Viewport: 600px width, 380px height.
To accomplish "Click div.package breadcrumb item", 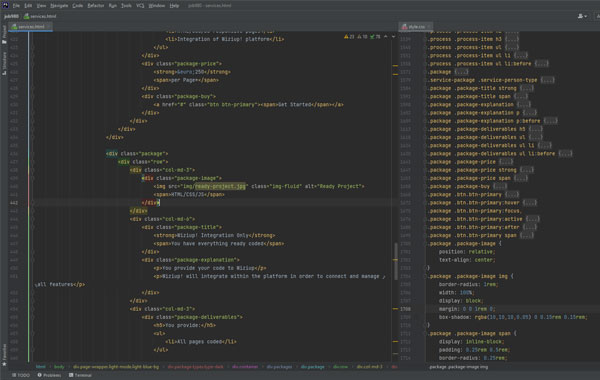I will (313, 367).
